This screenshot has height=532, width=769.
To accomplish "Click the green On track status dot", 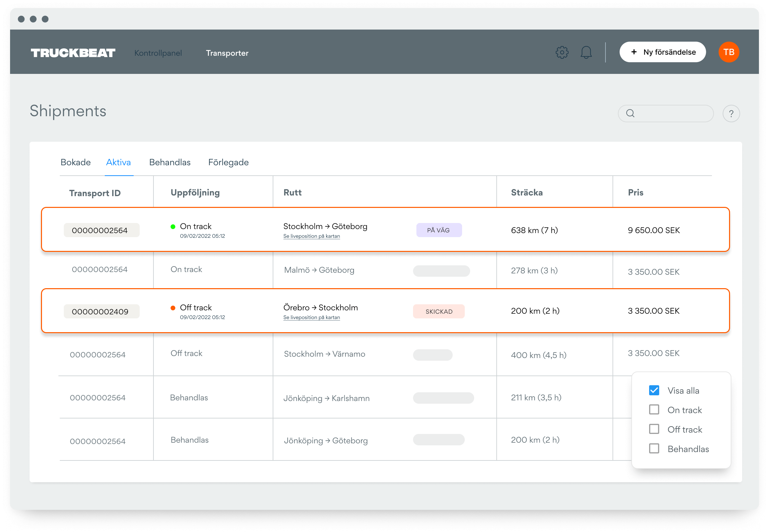I will (173, 227).
